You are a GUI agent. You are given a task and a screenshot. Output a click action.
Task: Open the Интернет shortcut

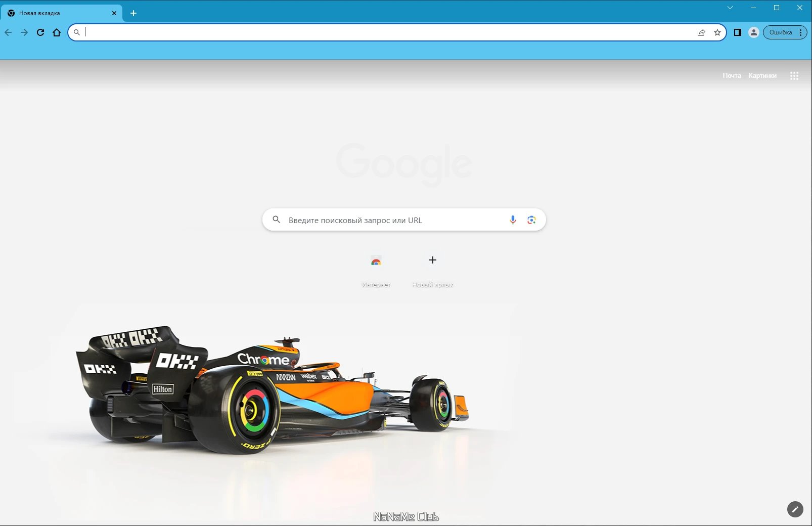click(x=376, y=271)
